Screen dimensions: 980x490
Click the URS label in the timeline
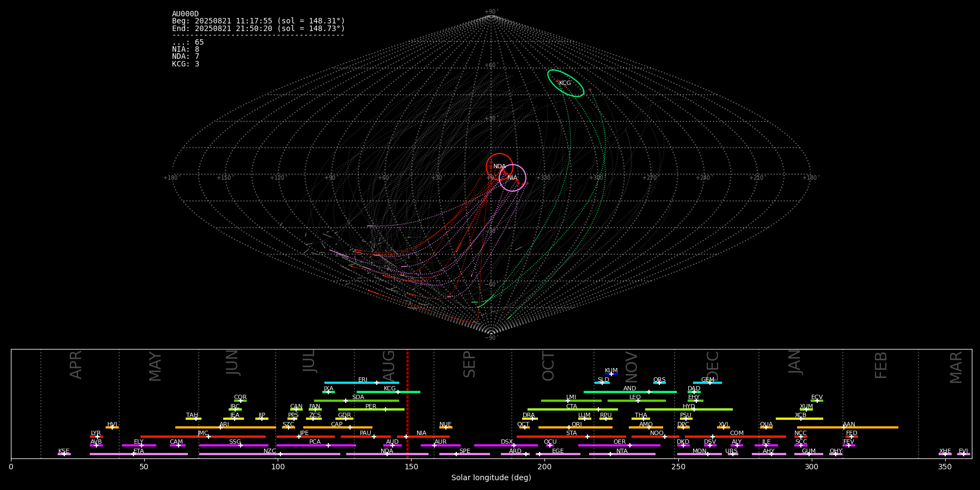(731, 451)
